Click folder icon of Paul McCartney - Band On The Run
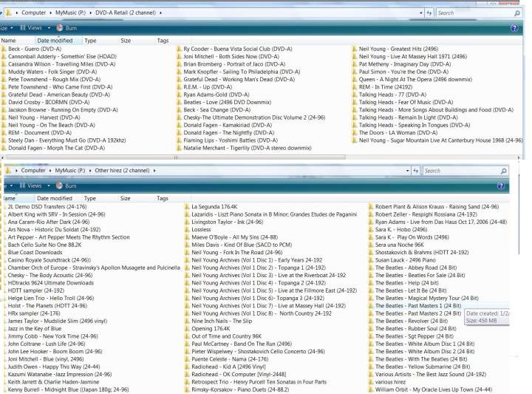This screenshot has height=394, width=532. coord(187,344)
